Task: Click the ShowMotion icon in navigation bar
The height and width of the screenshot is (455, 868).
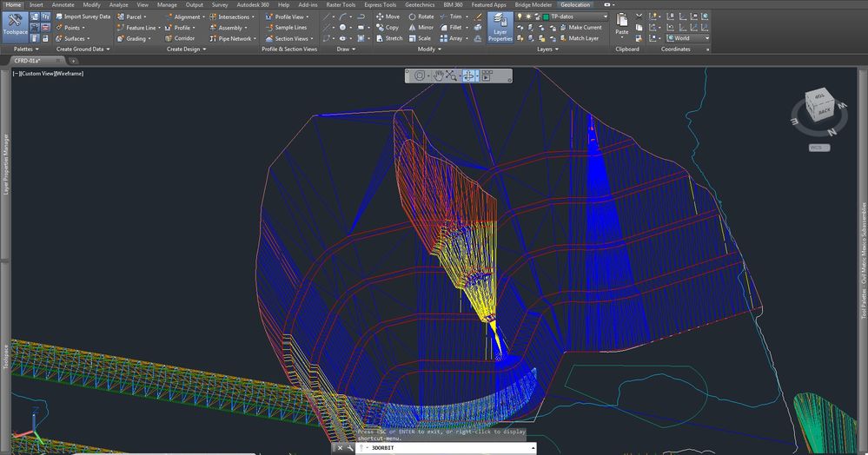Action: point(487,76)
